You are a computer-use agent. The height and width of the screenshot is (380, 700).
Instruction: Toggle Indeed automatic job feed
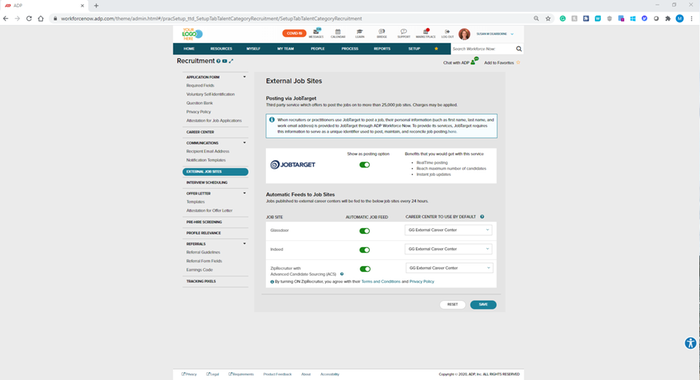click(x=365, y=250)
